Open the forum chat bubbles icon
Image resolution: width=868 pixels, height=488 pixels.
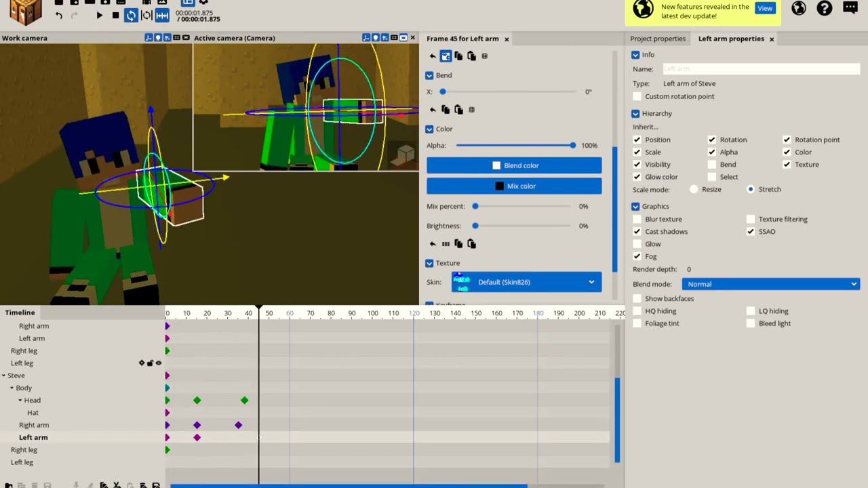850,8
